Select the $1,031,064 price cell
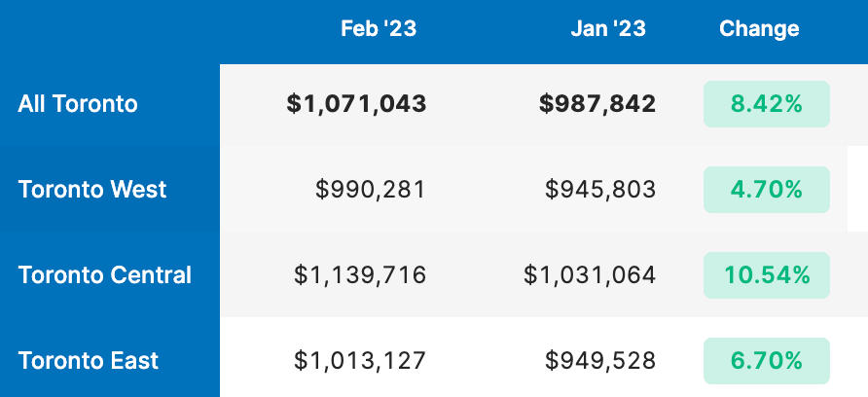Screen dimensions: 868x397 click(x=590, y=275)
